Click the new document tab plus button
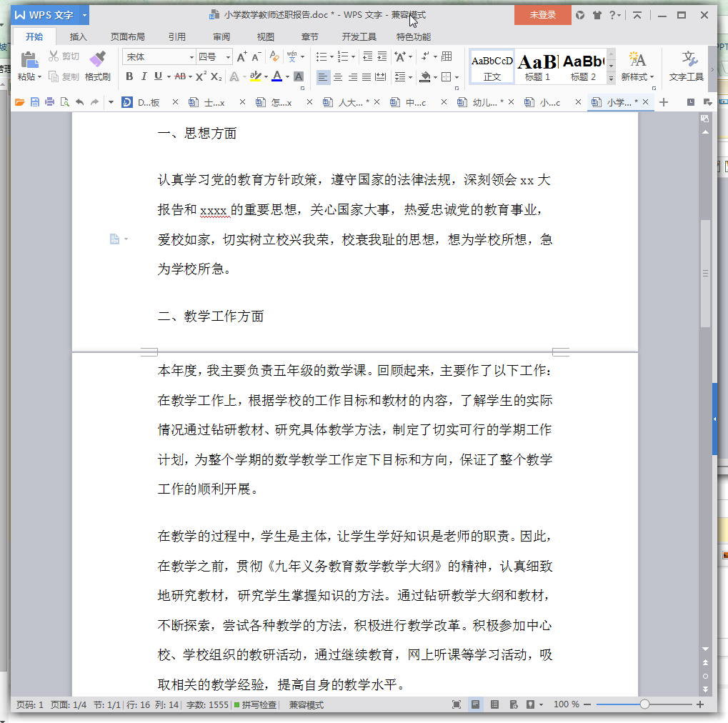 tap(664, 103)
